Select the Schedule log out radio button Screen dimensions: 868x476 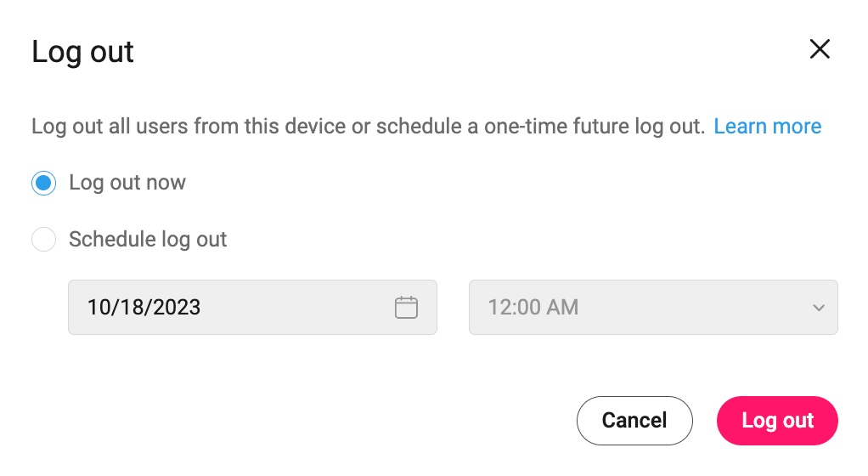(x=44, y=240)
